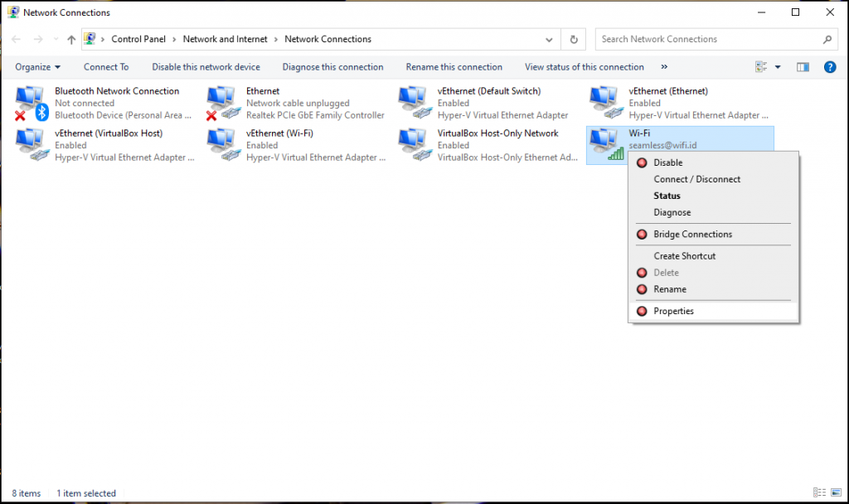
Task: Click the Network and Internet breadcrumb
Action: pyautogui.click(x=226, y=39)
